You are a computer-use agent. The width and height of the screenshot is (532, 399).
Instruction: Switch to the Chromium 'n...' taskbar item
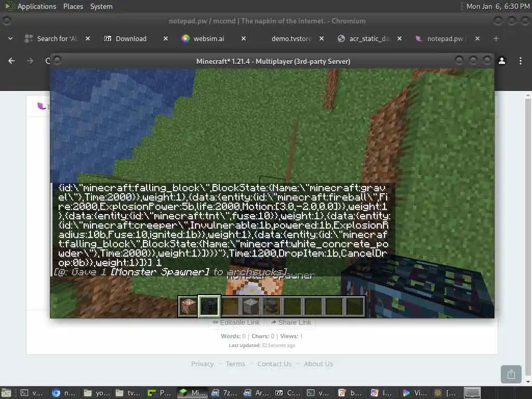point(64,393)
